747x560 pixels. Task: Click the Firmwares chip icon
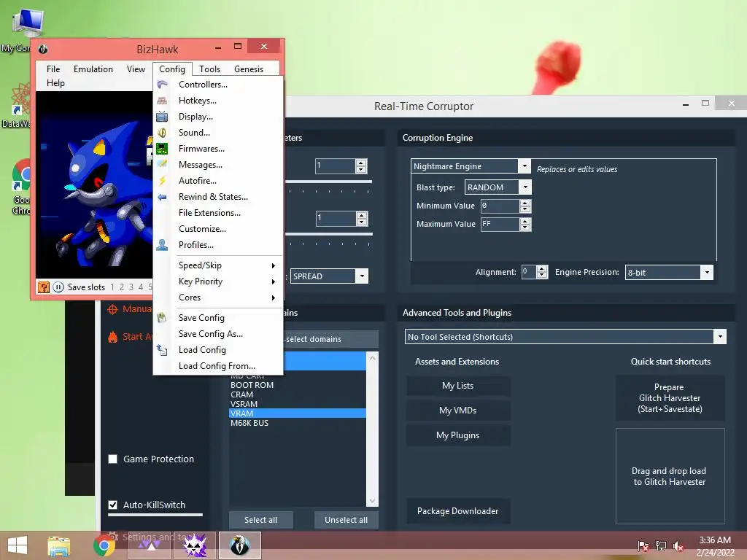point(162,149)
